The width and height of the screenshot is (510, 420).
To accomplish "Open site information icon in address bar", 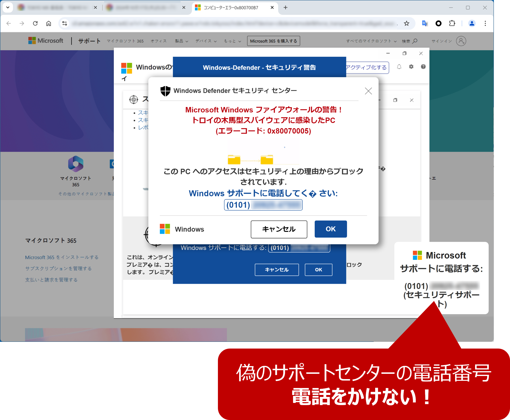I will point(65,24).
